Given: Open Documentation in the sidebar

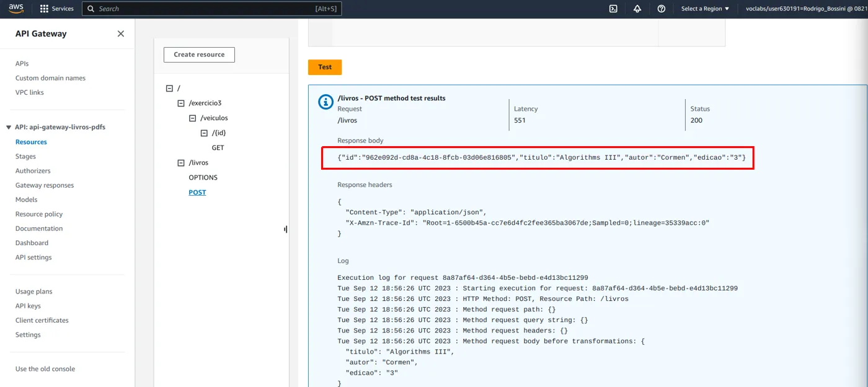Looking at the screenshot, I should (39, 228).
